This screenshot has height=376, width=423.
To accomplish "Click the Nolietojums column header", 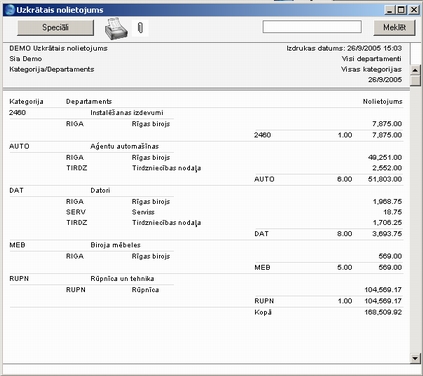I will coord(382,101).
